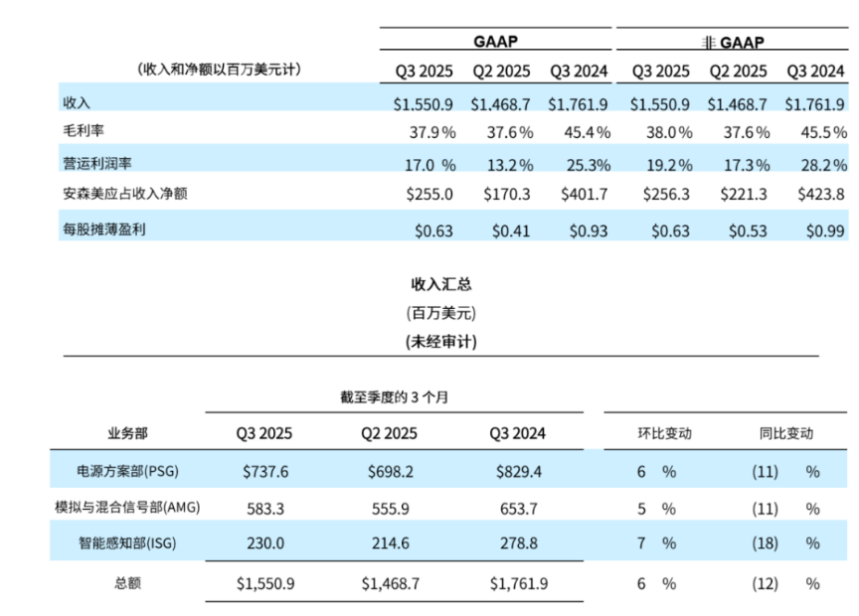Click the $698.2 PSG revenue cell
Screen dimensions: 859x616
click(x=390, y=472)
